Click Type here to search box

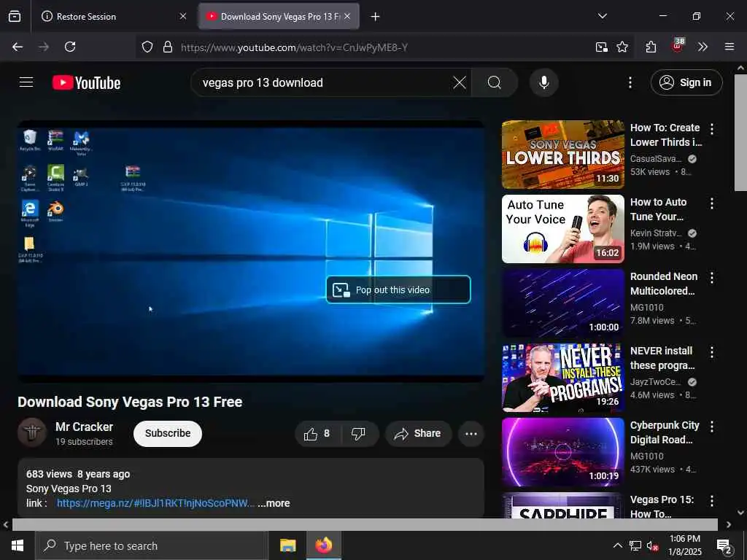[152, 545]
